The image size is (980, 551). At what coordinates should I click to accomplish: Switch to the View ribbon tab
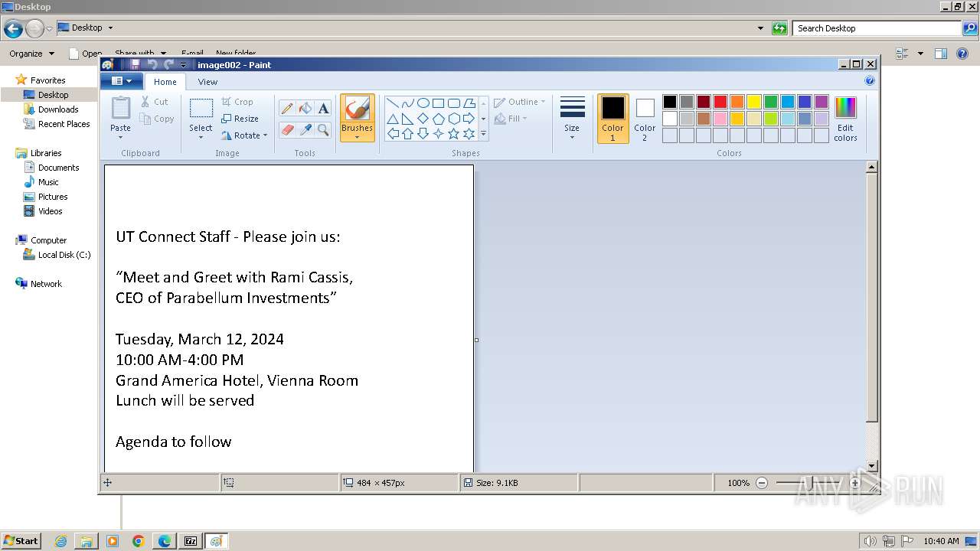[207, 82]
